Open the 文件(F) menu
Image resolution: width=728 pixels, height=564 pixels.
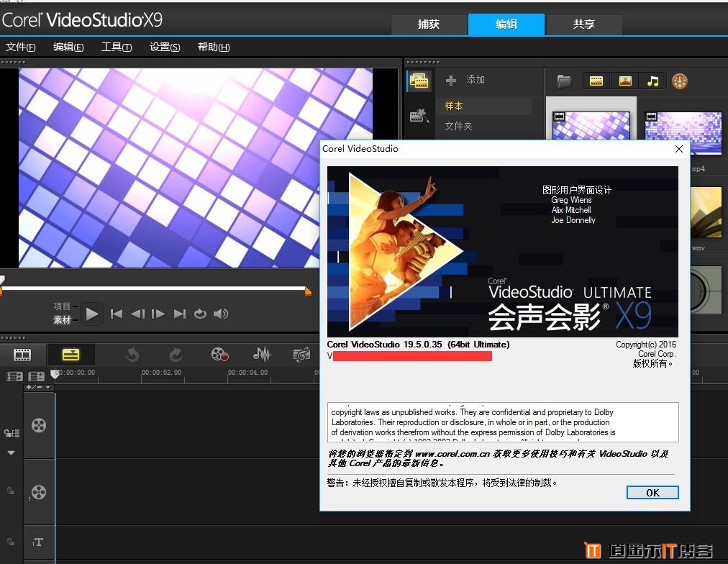point(20,47)
